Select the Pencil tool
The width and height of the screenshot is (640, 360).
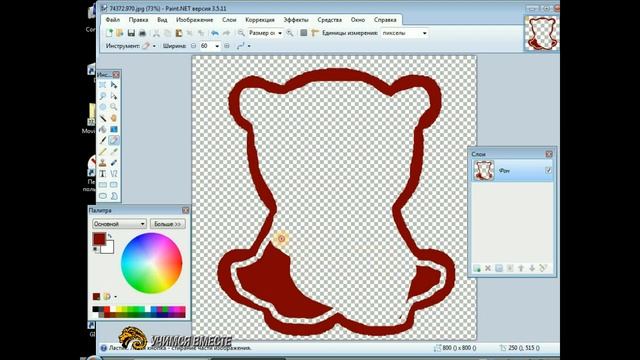point(102,151)
